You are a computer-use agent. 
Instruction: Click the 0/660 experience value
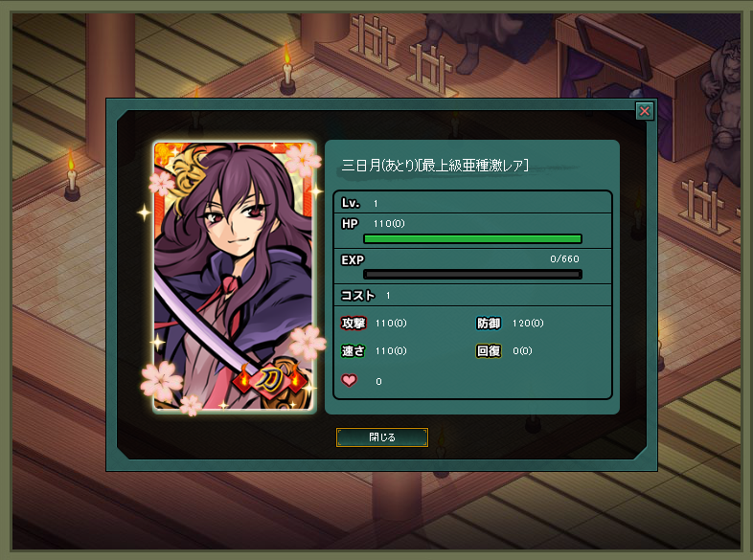click(564, 259)
